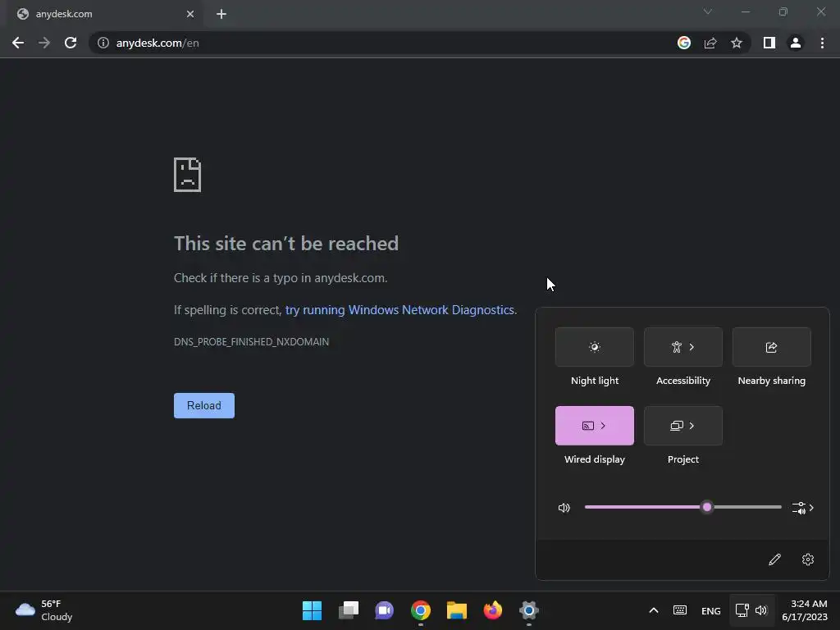
Task: Toggle Nearby sharing
Action: [771, 347]
